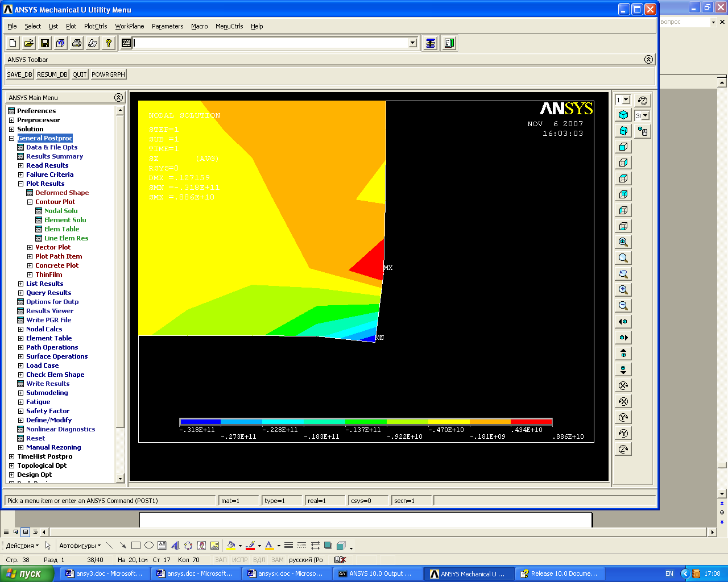Collapse the General Postproc node
Image resolution: width=728 pixels, height=582 pixels.
point(11,138)
